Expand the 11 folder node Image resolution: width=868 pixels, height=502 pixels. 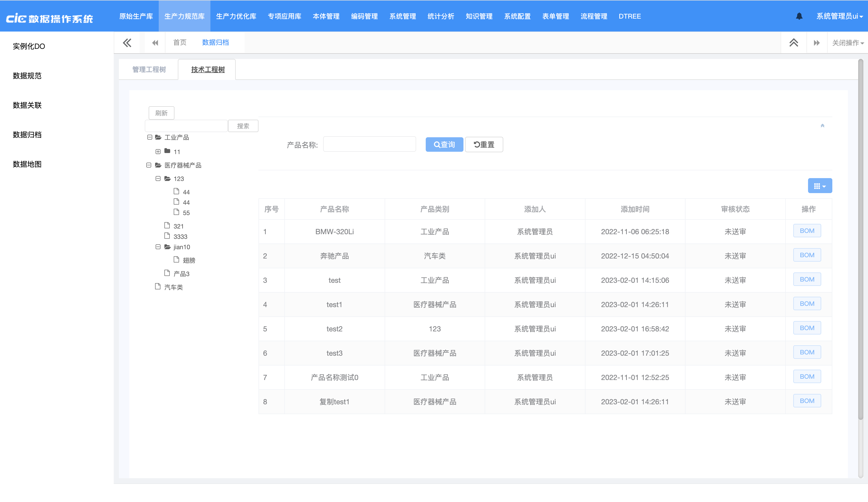tap(158, 151)
